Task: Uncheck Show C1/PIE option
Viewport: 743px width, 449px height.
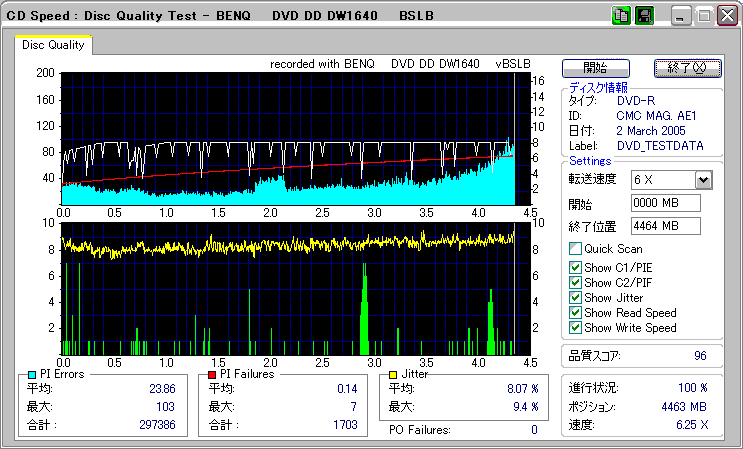Action: coord(575,268)
